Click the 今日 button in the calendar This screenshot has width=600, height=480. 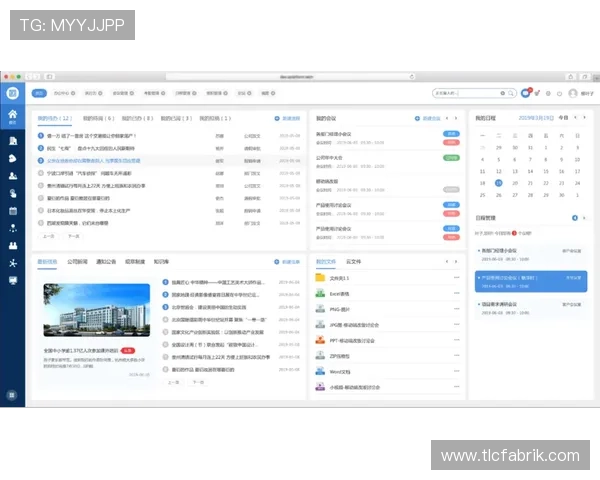[x=563, y=118]
